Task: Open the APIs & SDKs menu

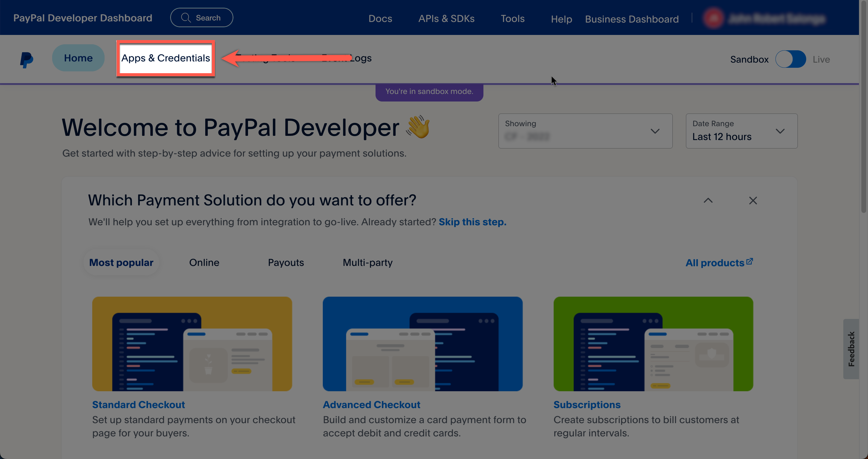Action: point(446,18)
